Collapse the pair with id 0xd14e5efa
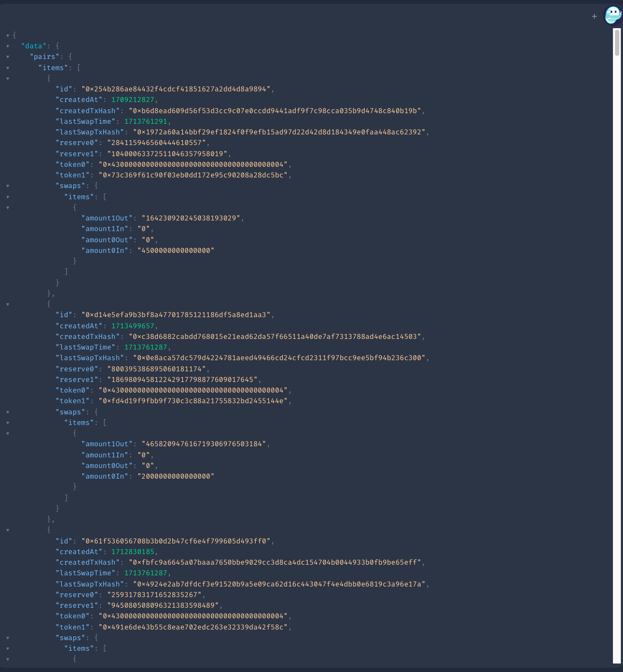623x672 pixels. click(7, 304)
